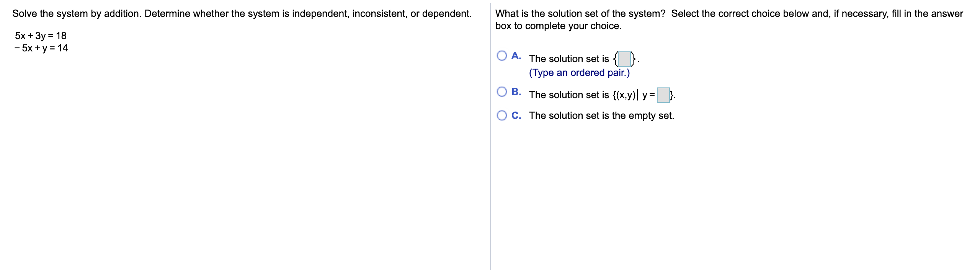Click the letter C next to its radio button

[516, 115]
